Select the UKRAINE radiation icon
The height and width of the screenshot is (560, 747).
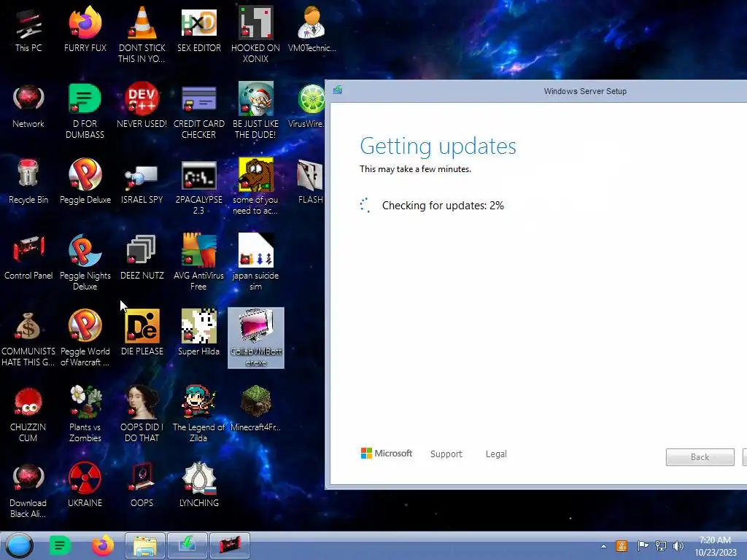[85, 485]
